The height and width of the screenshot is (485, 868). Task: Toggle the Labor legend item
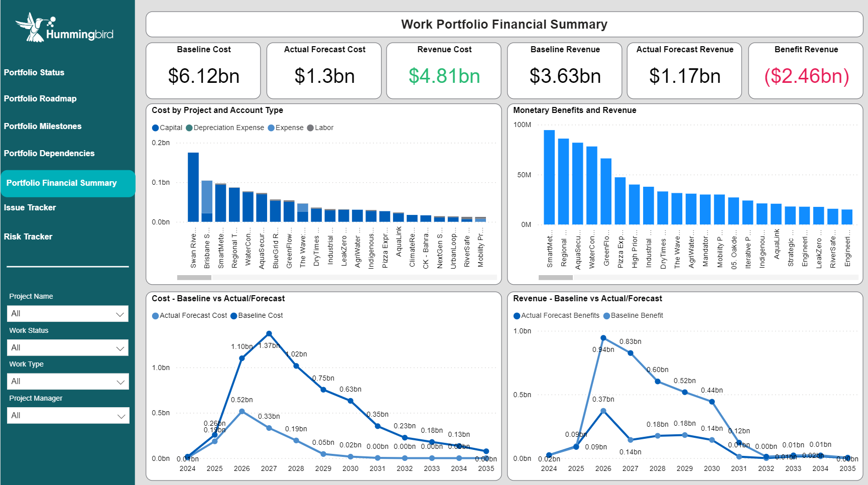320,128
